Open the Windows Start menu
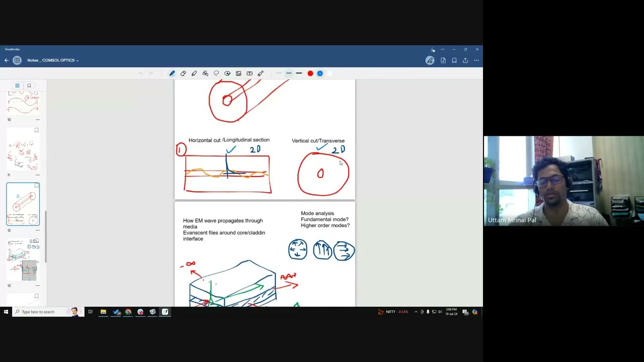 click(x=6, y=312)
